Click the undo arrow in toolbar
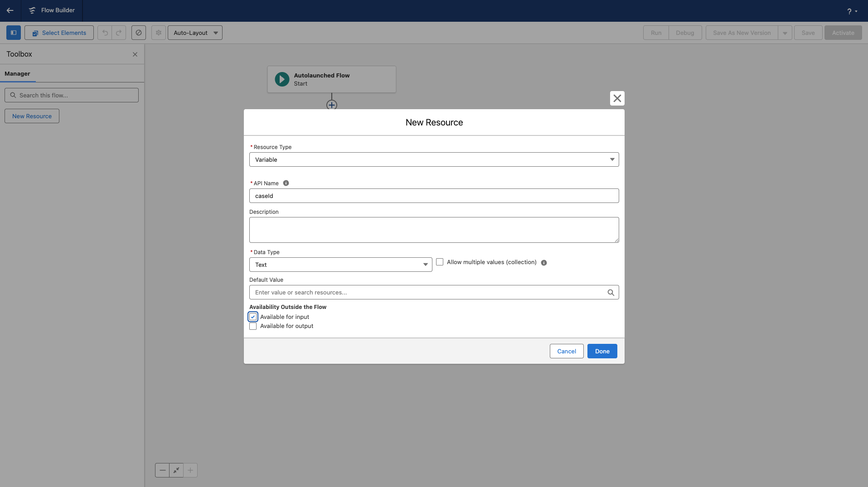868x487 pixels. point(105,33)
